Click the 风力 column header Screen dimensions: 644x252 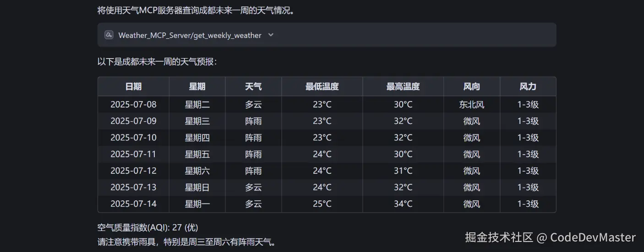[x=528, y=86]
